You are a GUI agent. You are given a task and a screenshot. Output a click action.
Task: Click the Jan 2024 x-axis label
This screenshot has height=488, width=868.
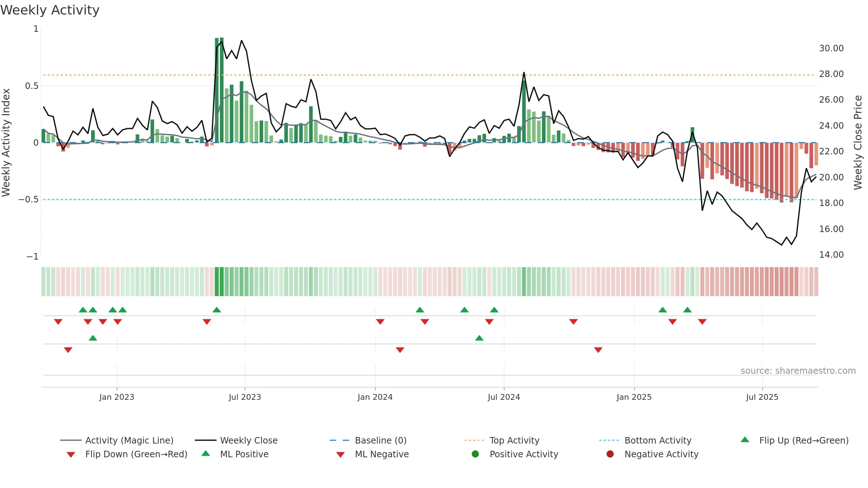[375, 397]
